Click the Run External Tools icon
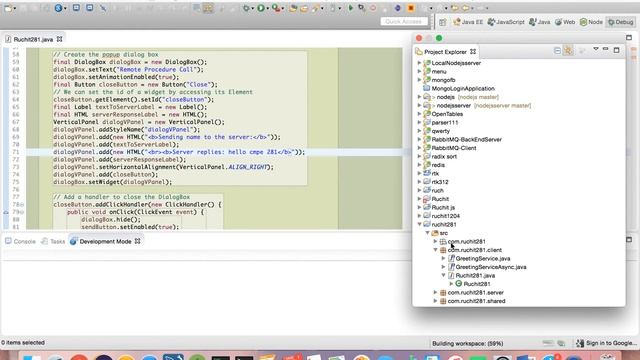Image resolution: width=640 pixels, height=360 pixels. point(276,8)
